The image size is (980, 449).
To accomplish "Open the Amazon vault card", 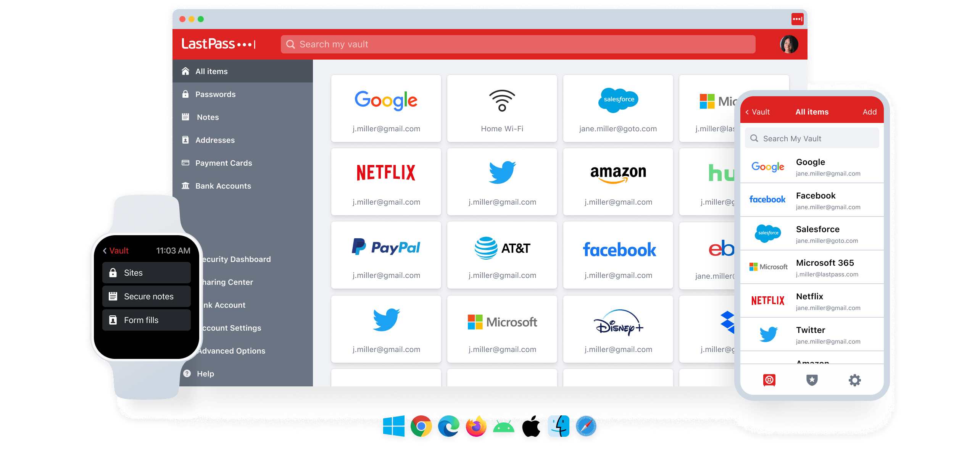I will tap(618, 182).
